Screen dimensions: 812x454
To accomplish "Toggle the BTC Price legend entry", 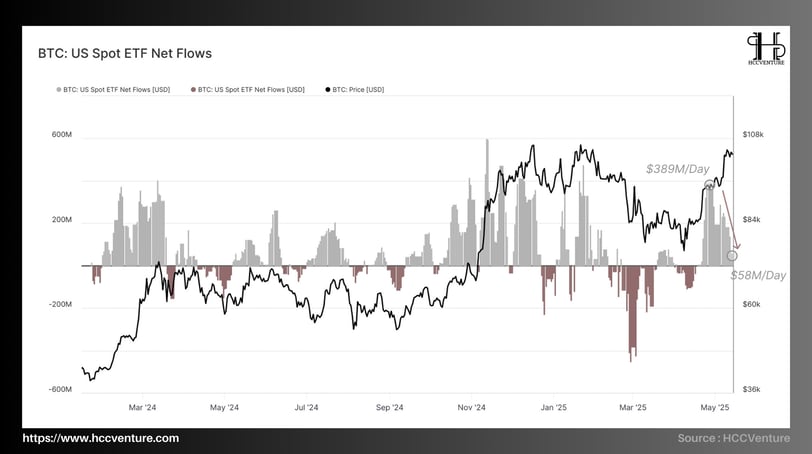I will tap(355, 90).
